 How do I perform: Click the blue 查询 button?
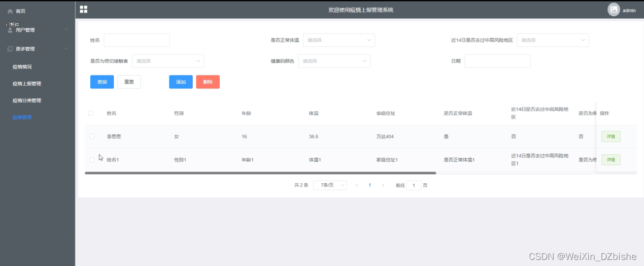[x=102, y=82]
